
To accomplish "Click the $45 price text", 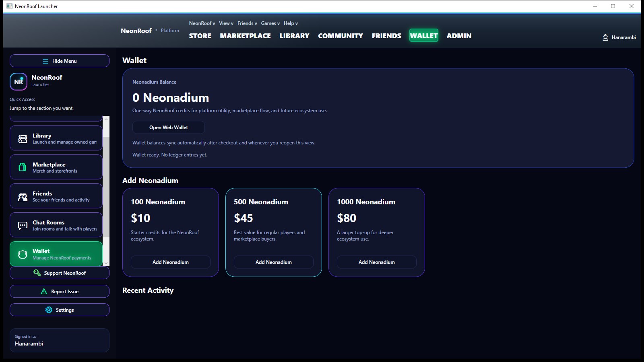I will 244,218.
